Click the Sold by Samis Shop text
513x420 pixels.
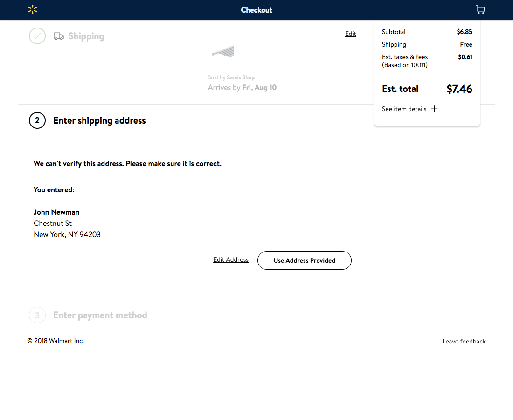pyautogui.click(x=231, y=77)
